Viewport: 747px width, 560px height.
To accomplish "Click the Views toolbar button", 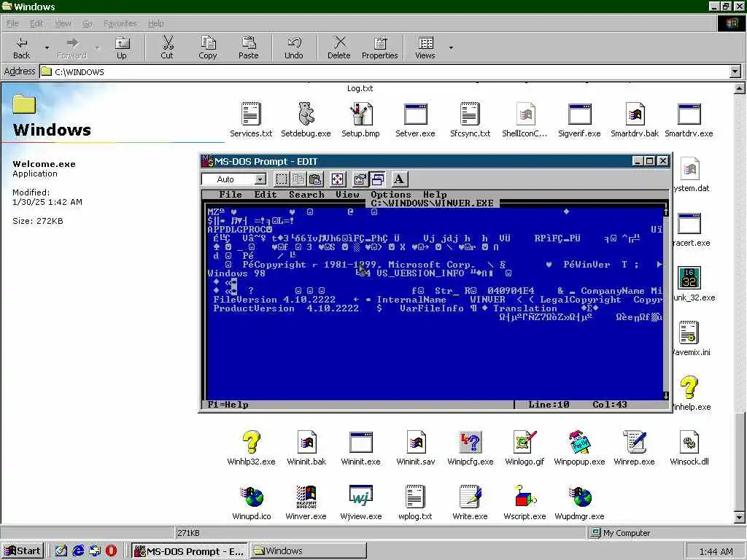I will [x=425, y=47].
